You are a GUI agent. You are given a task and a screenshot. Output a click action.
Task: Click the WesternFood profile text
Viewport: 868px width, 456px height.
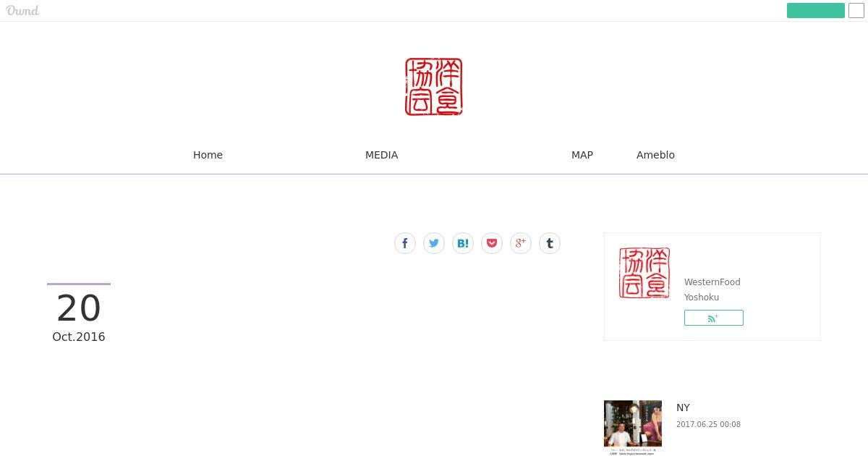pos(712,282)
